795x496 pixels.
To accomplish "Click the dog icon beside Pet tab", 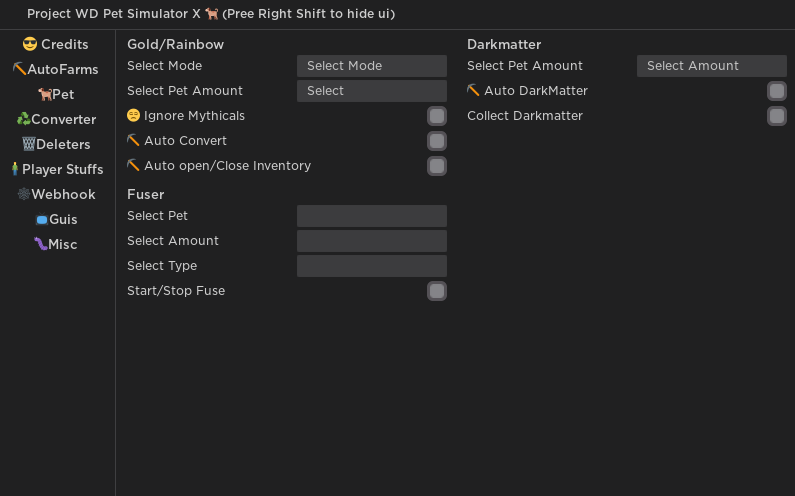I will (45, 94).
